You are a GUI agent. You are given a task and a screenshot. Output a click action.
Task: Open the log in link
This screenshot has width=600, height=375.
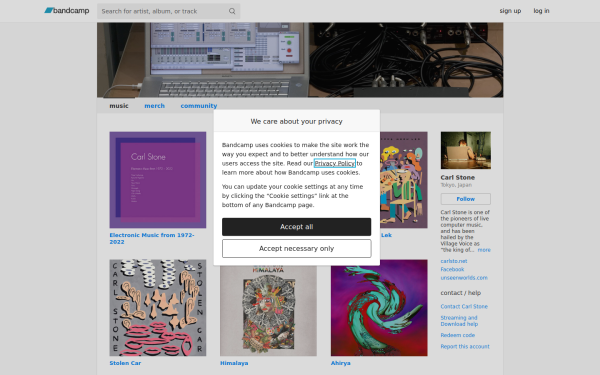point(541,11)
